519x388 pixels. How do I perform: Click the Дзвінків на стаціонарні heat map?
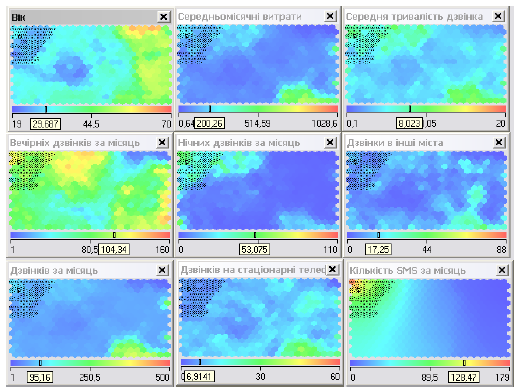point(260,318)
